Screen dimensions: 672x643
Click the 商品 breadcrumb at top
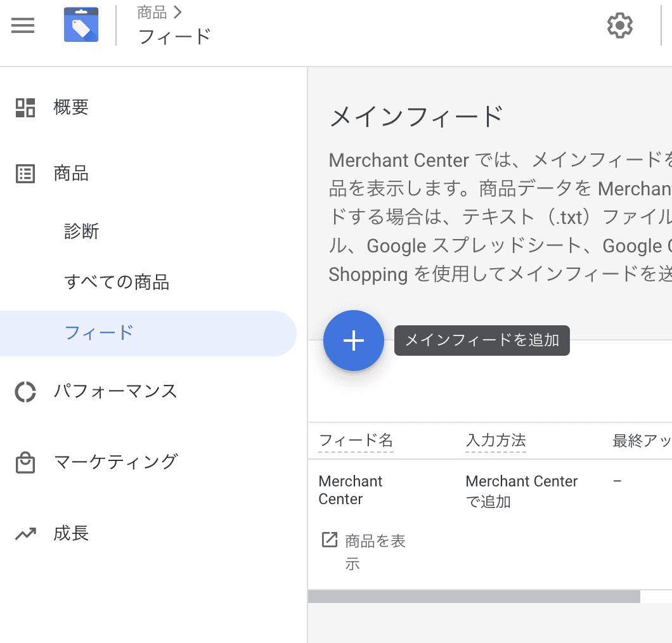[x=152, y=13]
